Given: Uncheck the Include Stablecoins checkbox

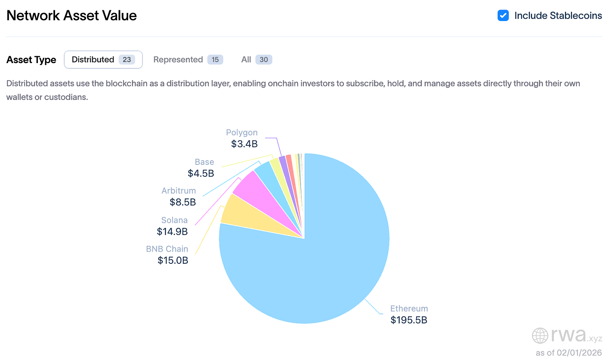Looking at the screenshot, I should click(503, 16).
